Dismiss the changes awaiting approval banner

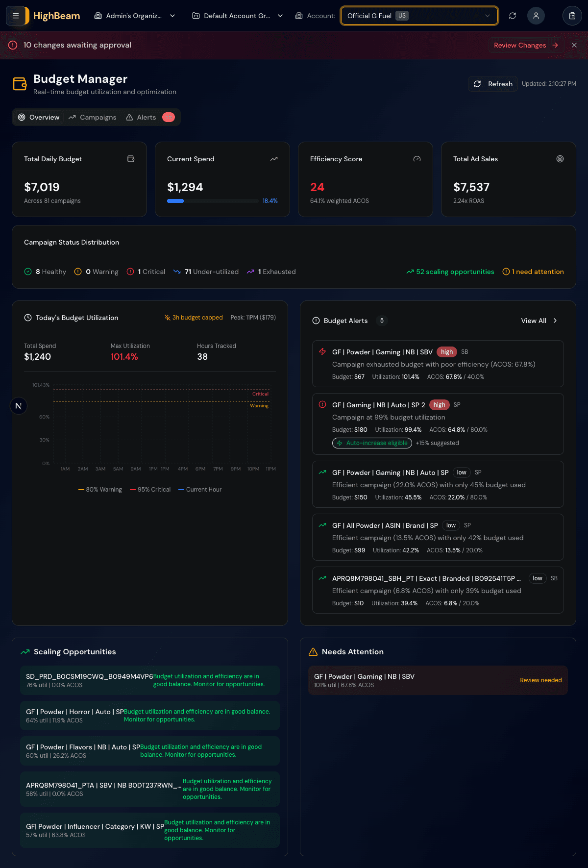574,45
